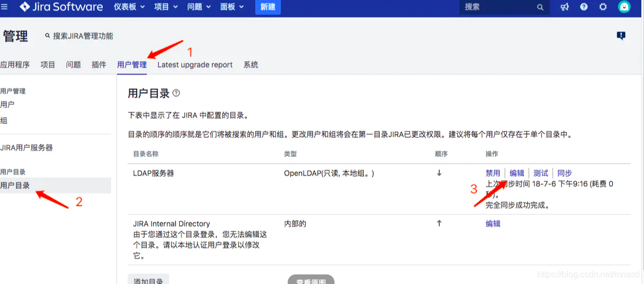The width and height of the screenshot is (644, 284).
Task: Click the 目录名称 column header
Action: tap(146, 154)
